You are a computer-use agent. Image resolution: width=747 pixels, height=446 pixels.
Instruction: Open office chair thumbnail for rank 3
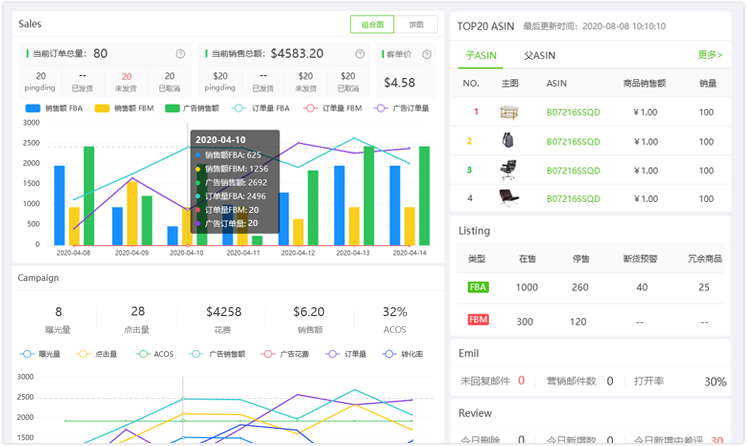click(x=508, y=170)
